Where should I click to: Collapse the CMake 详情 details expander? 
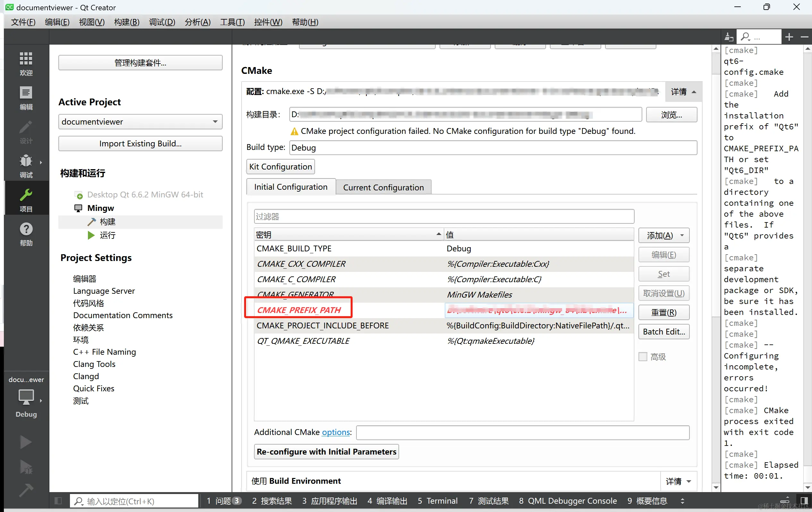[x=684, y=92]
